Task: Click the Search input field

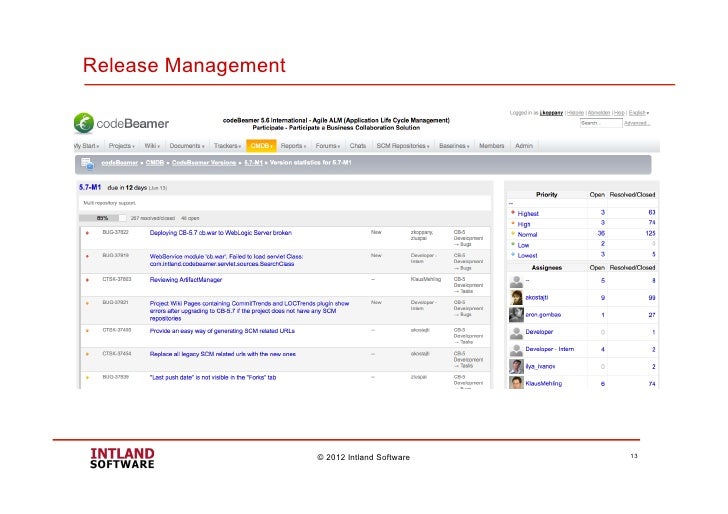Action: coord(601,123)
